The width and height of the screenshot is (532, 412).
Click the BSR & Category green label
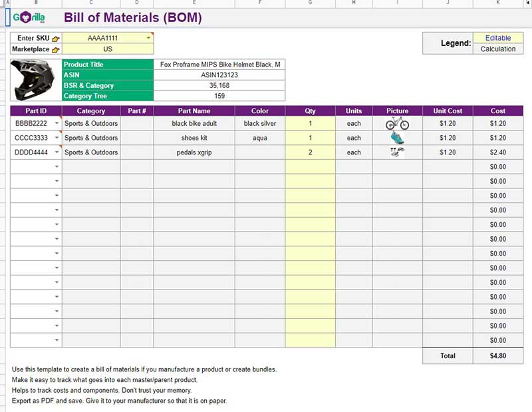click(x=108, y=86)
